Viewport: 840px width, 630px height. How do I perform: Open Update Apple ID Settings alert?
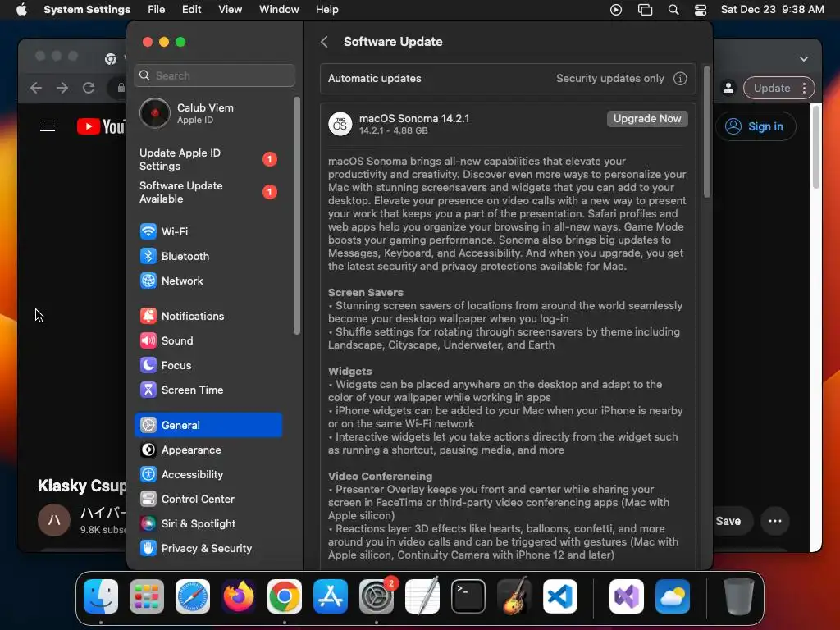click(x=208, y=160)
